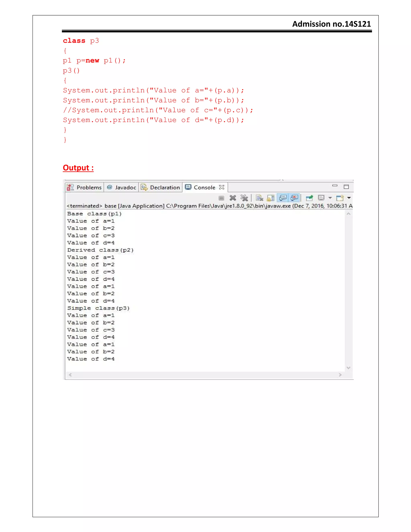Click the Terminate stop square icon

coord(221,198)
